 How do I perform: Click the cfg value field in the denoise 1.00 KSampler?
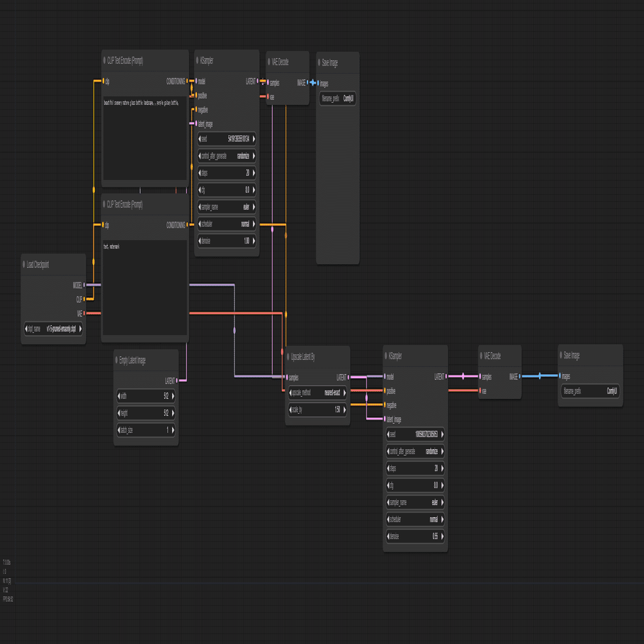(227, 190)
